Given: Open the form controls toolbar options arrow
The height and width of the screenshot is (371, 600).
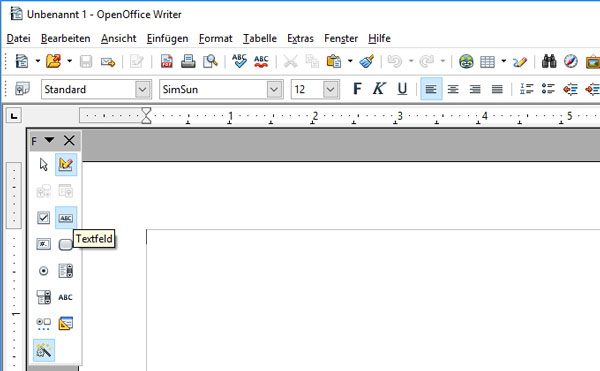Looking at the screenshot, I should click(x=49, y=140).
